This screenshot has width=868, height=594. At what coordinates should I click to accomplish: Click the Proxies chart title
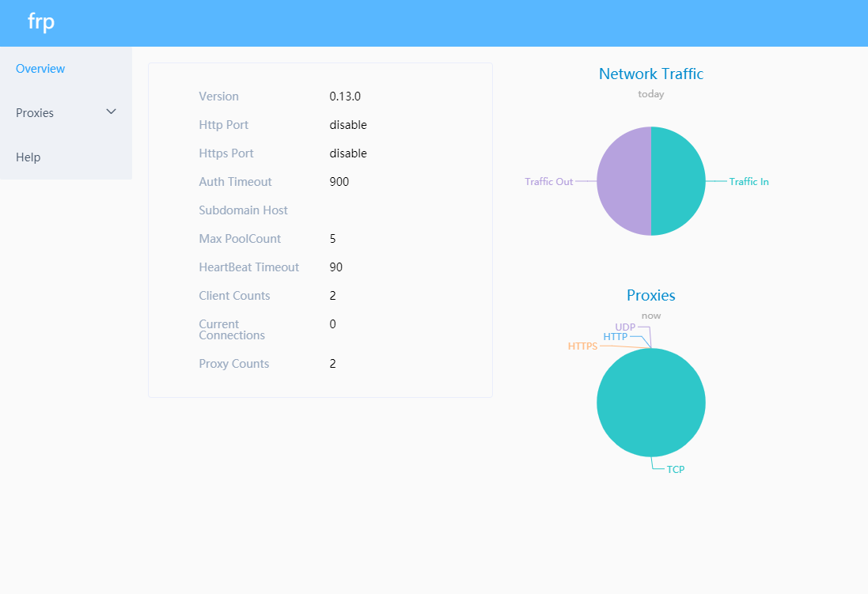650,296
